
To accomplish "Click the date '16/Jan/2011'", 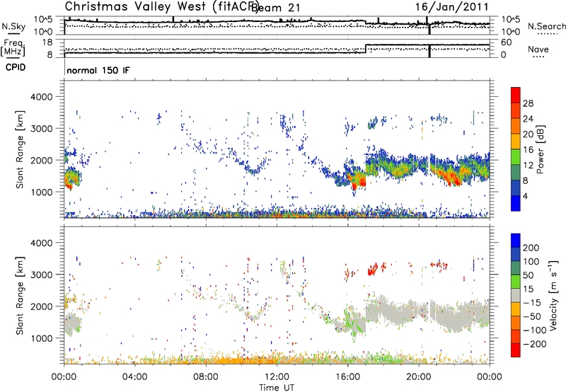I will click(452, 6).
